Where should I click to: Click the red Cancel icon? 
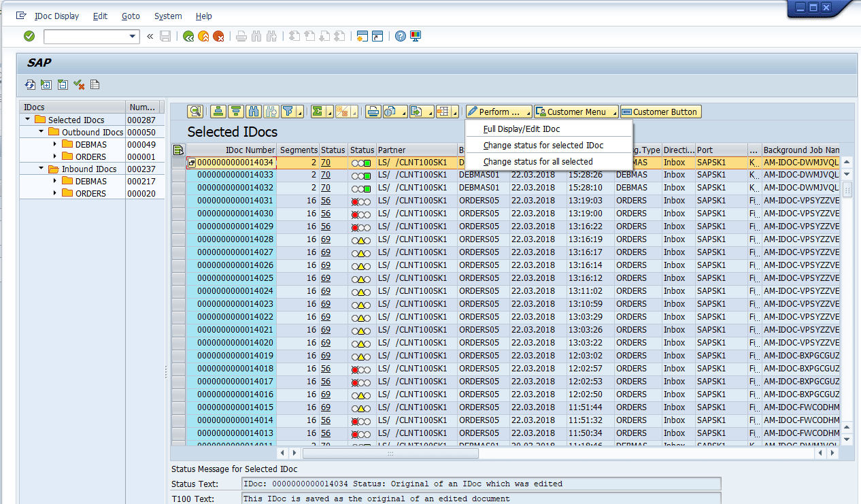218,36
